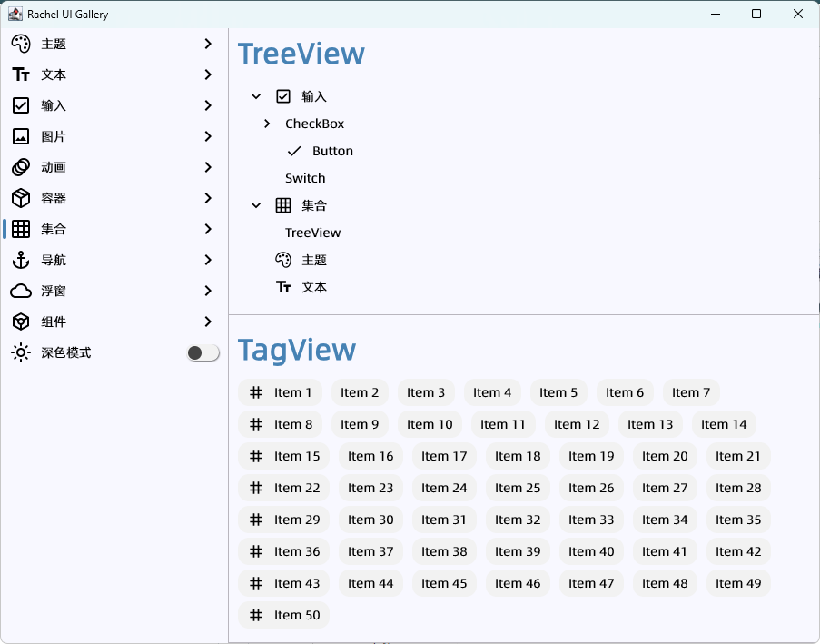This screenshot has height=644, width=820.
Task: Select the Button tree item
Action: 332,151
